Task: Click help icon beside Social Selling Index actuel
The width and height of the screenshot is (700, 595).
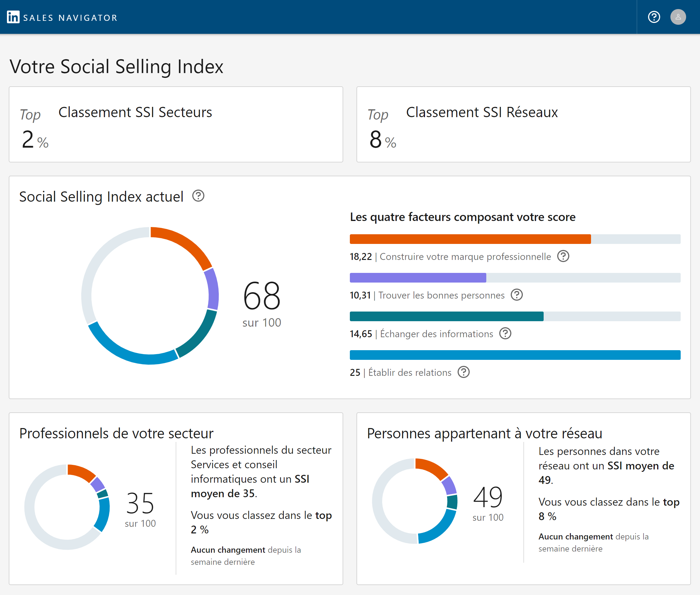Action: click(198, 196)
